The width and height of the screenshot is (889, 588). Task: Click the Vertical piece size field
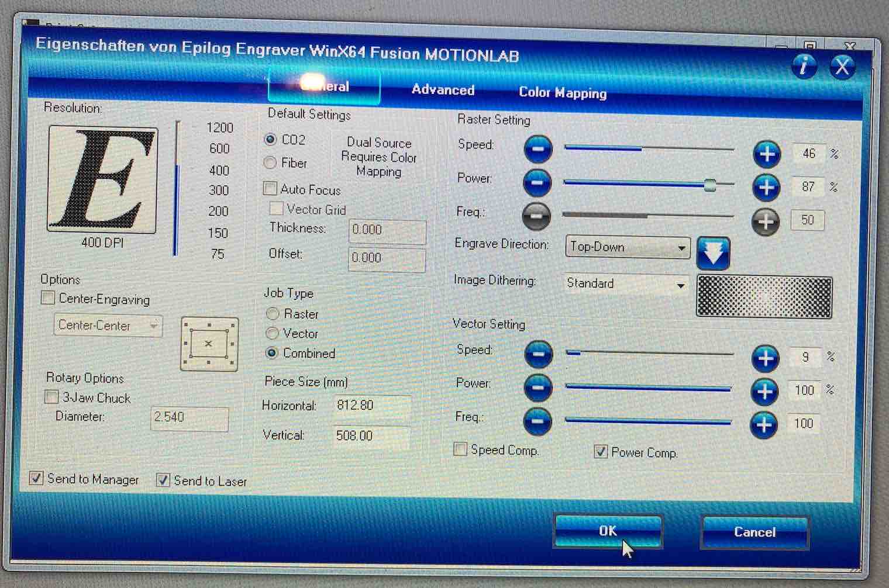[x=372, y=435]
